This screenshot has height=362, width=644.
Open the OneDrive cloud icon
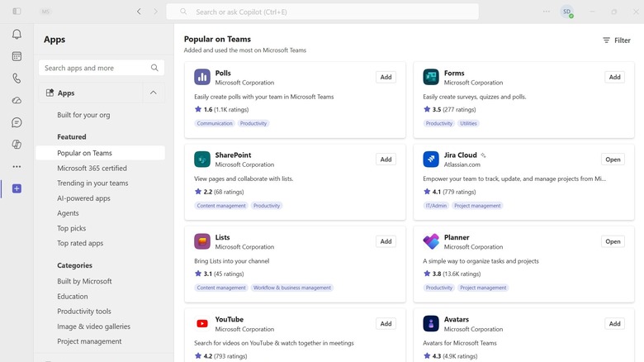[17, 100]
